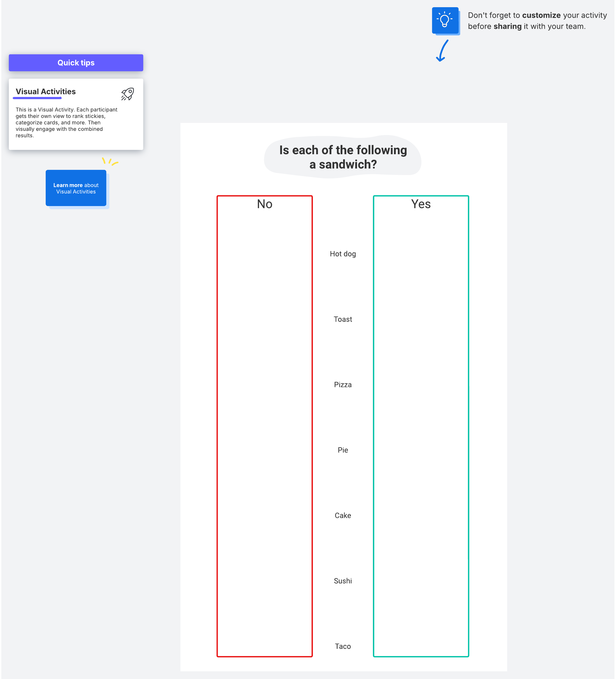Select the Cake card

[x=342, y=515]
